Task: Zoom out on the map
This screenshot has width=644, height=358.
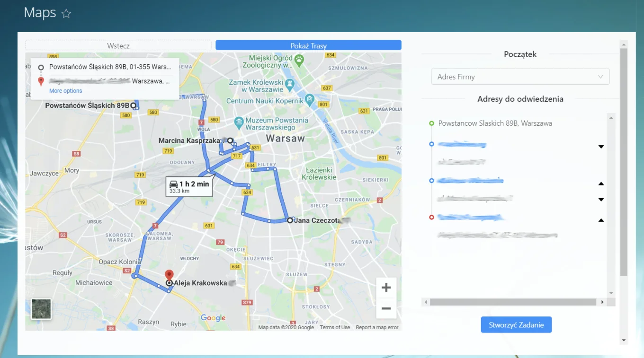Action: (386, 308)
